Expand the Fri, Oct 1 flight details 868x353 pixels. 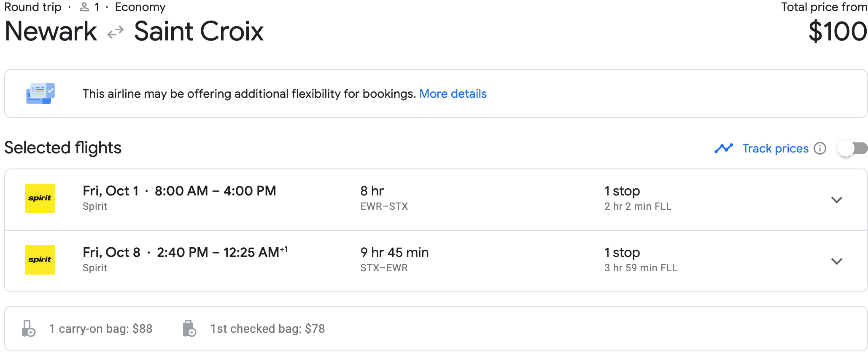tap(837, 200)
